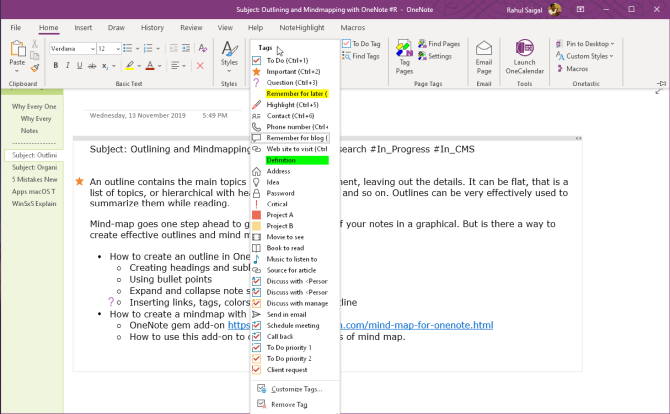The height and width of the screenshot is (414, 670).
Task: Select the To Do priority 2 tag
Action: [x=290, y=359]
